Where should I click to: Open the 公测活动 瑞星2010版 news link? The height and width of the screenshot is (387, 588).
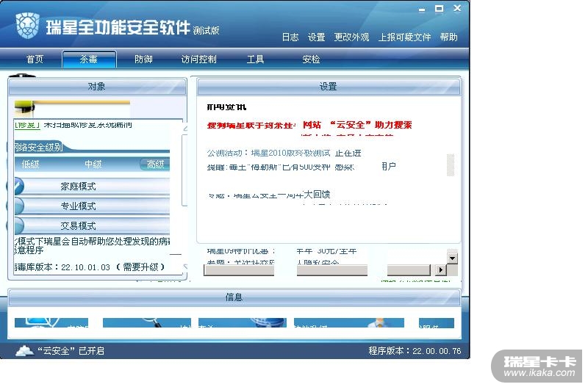(x=284, y=153)
